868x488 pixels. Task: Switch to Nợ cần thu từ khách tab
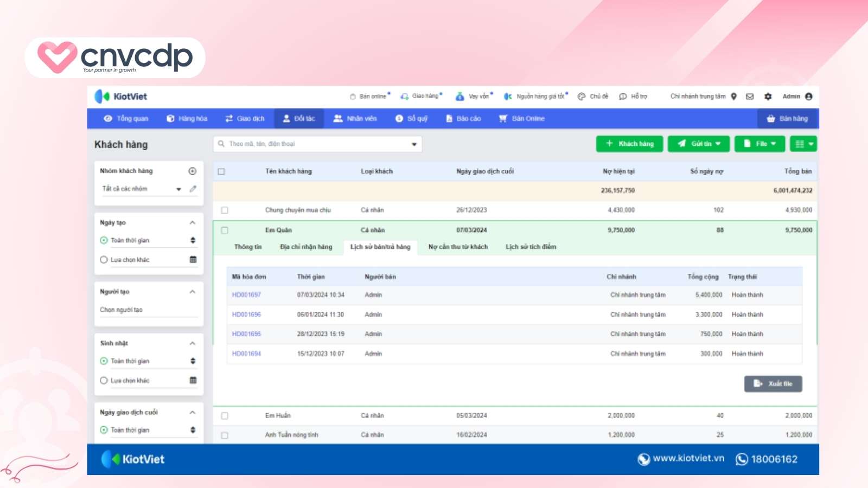tap(458, 247)
